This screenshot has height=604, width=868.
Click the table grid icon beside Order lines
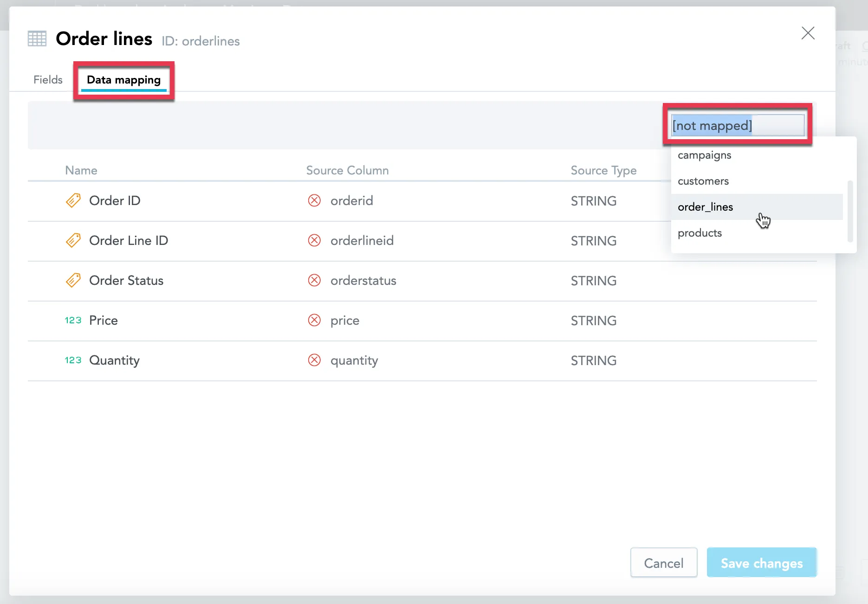pyautogui.click(x=37, y=39)
